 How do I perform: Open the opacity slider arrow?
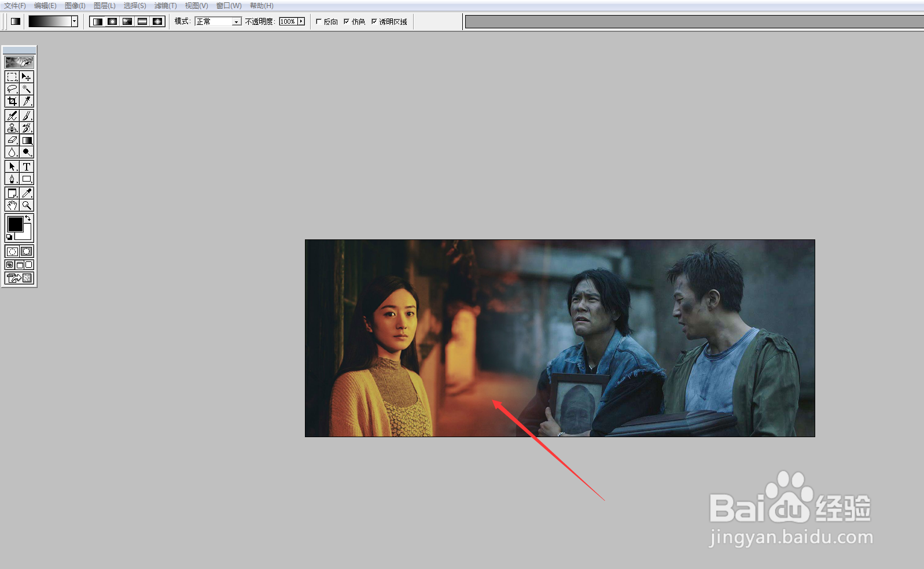pyautogui.click(x=301, y=21)
